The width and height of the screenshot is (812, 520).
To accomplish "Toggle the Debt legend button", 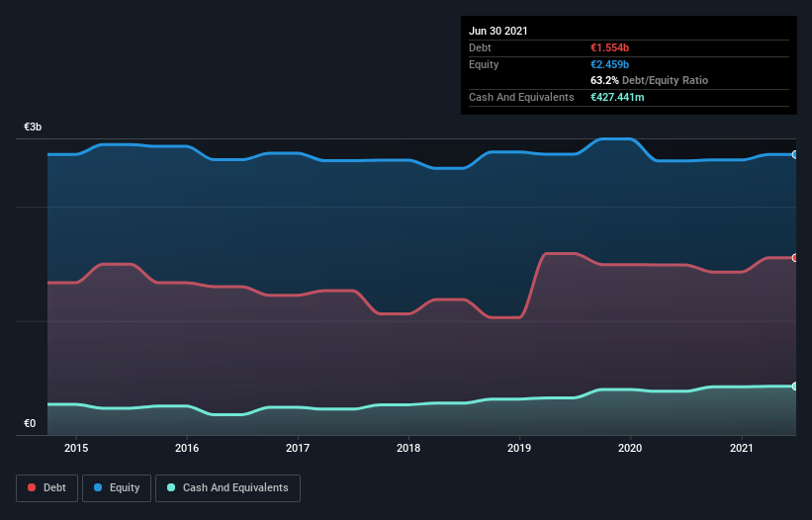I will click(x=46, y=488).
